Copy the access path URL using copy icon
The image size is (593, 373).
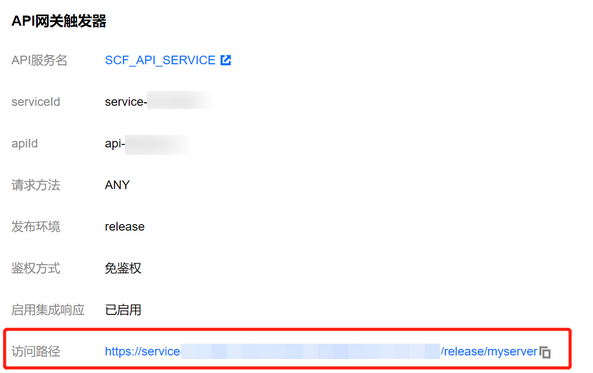coord(545,352)
